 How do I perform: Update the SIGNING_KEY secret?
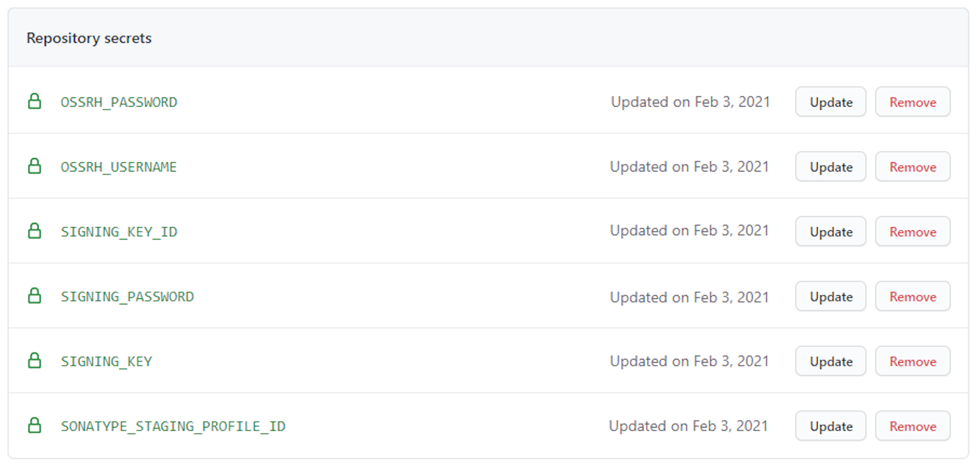coord(831,362)
